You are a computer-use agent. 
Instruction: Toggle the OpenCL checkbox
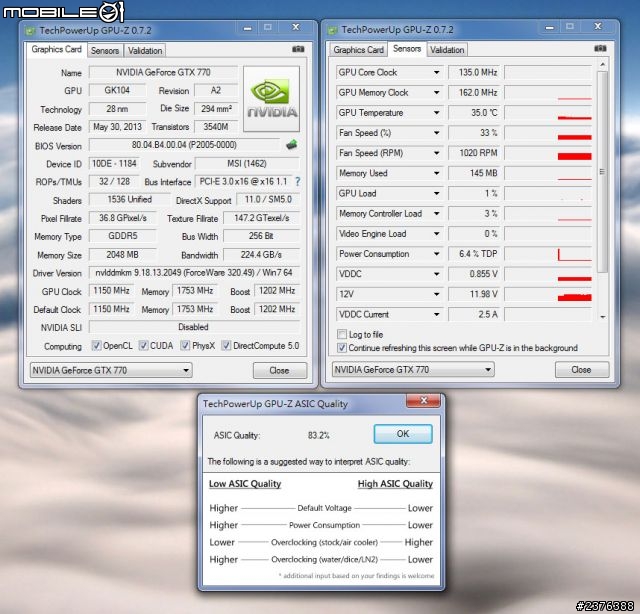[x=96, y=345]
